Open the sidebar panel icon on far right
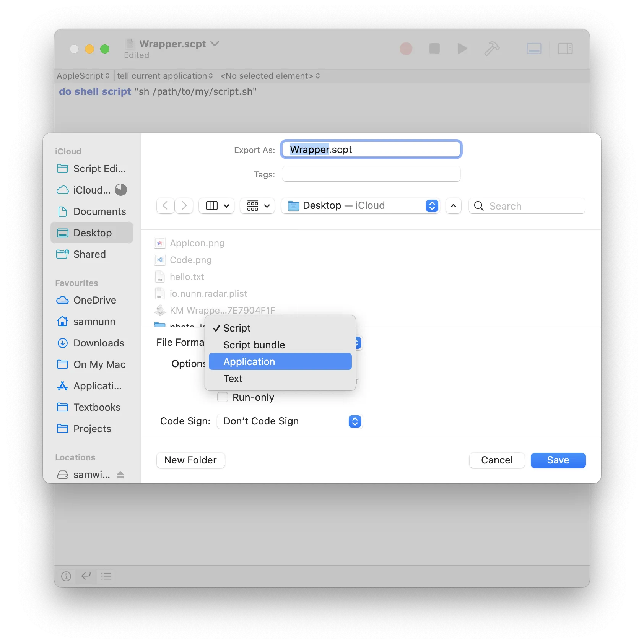The image size is (644, 644). [x=565, y=49]
